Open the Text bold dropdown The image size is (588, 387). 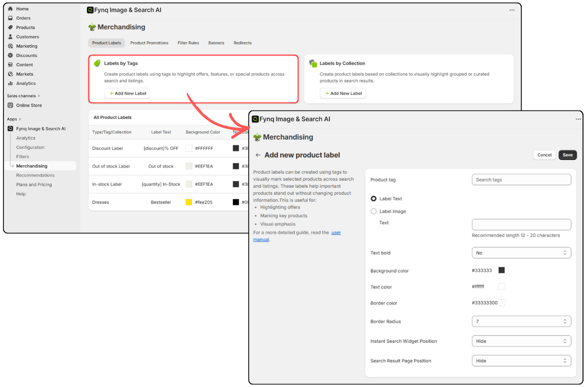pyautogui.click(x=521, y=253)
